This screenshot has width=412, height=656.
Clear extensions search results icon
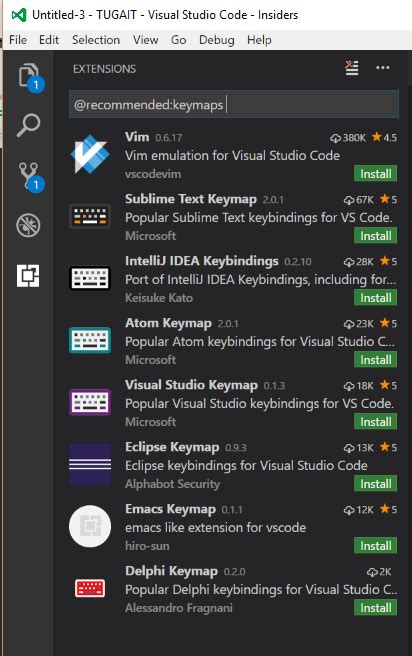coord(352,68)
